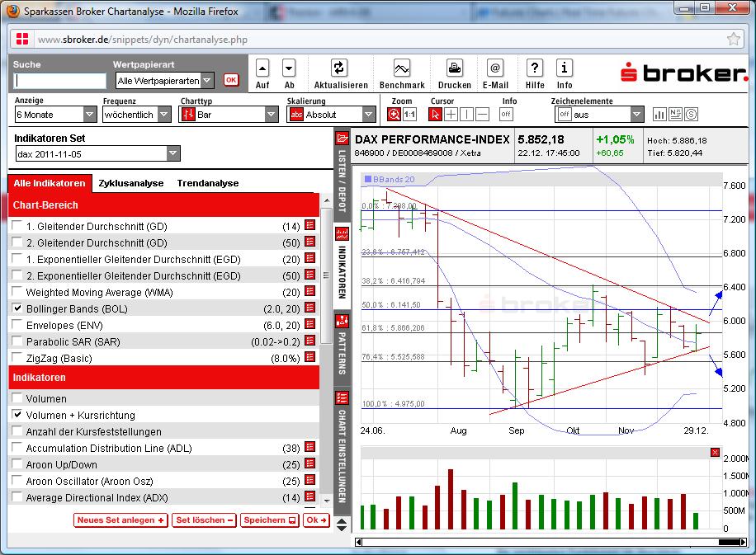756x555 pixels.
Task: Click the Aktualisieren refresh icon
Action: (341, 68)
